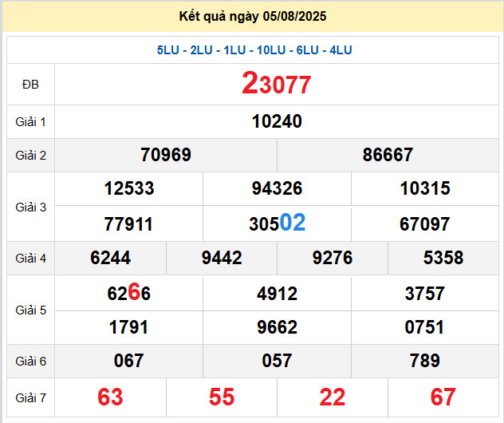Select number 9442 in Giải 4

222,258
